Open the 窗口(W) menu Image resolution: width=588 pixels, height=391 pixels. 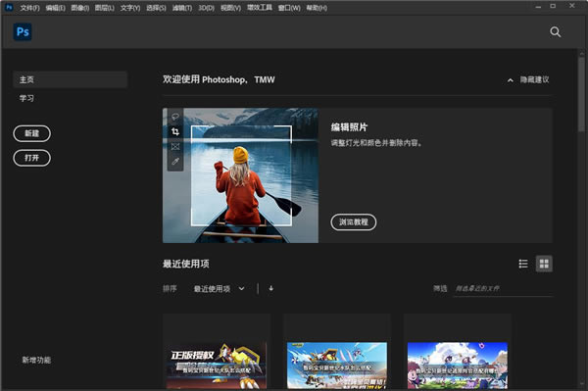pyautogui.click(x=289, y=8)
